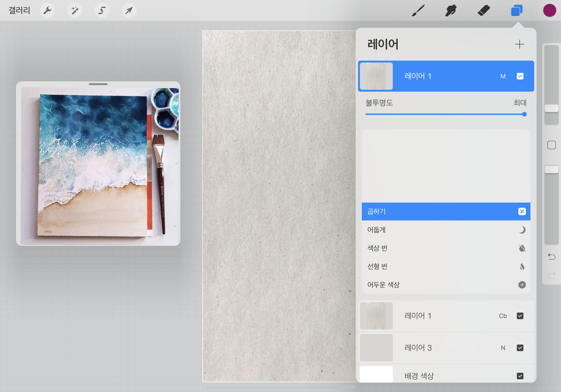561x392 pixels.
Task: Toggle visibility of 배경 색상 layer
Action: coord(520,376)
